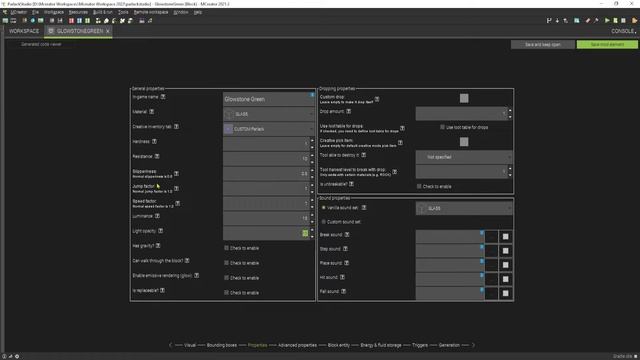Check Use loot table for drops
The width and height of the screenshot is (640, 360).
(442, 127)
